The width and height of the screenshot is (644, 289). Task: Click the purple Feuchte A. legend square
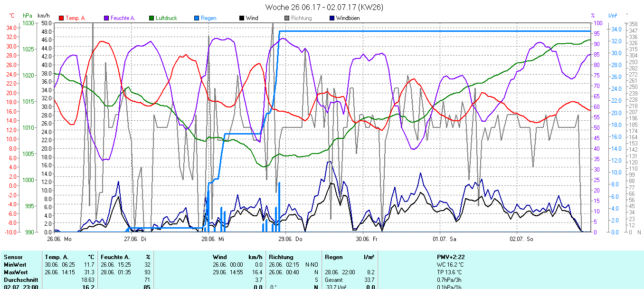click(106, 18)
